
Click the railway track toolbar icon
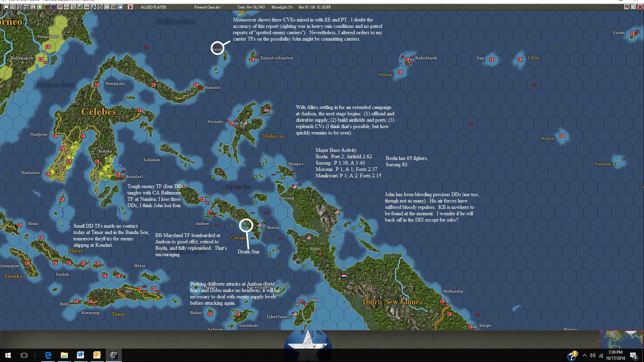click(113, 7)
